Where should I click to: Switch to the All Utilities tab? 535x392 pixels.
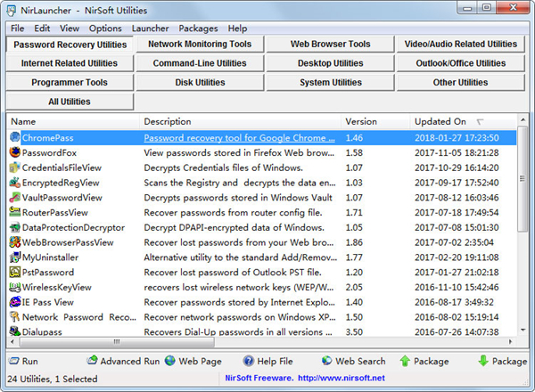click(69, 102)
